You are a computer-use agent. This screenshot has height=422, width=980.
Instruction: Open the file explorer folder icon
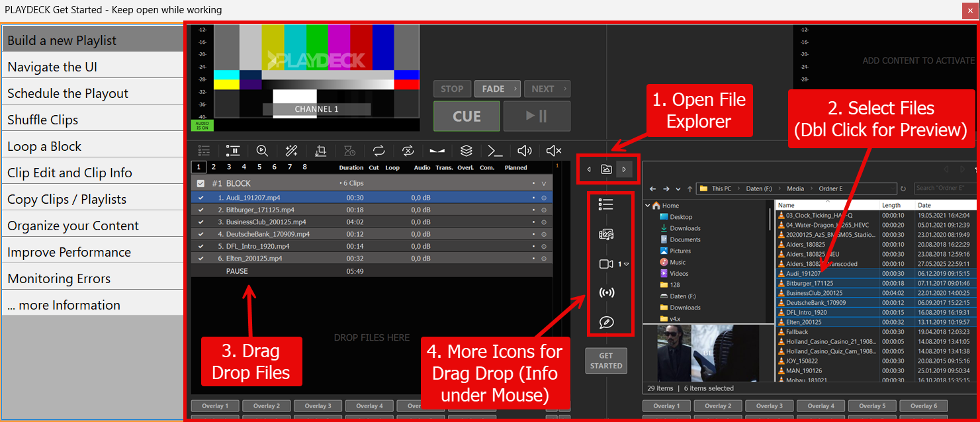[606, 169]
